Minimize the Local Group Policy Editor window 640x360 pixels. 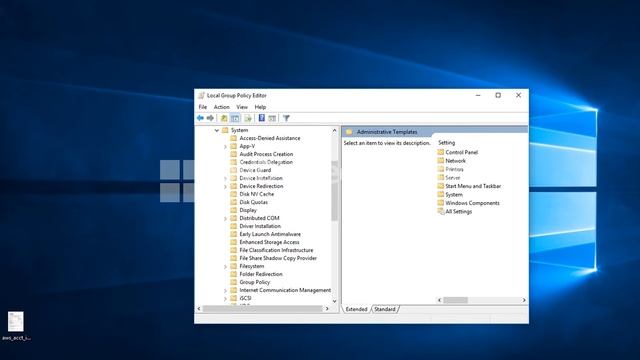pyautogui.click(x=478, y=95)
